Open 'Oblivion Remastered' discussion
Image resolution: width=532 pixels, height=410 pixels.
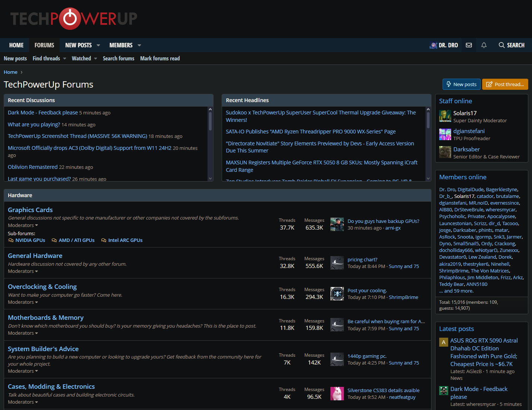point(33,167)
